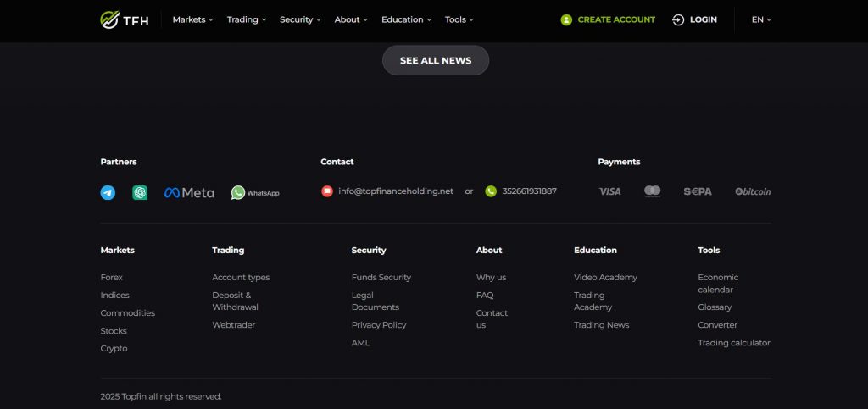
Task: Click the ChatGPT partner icon
Action: pos(140,192)
